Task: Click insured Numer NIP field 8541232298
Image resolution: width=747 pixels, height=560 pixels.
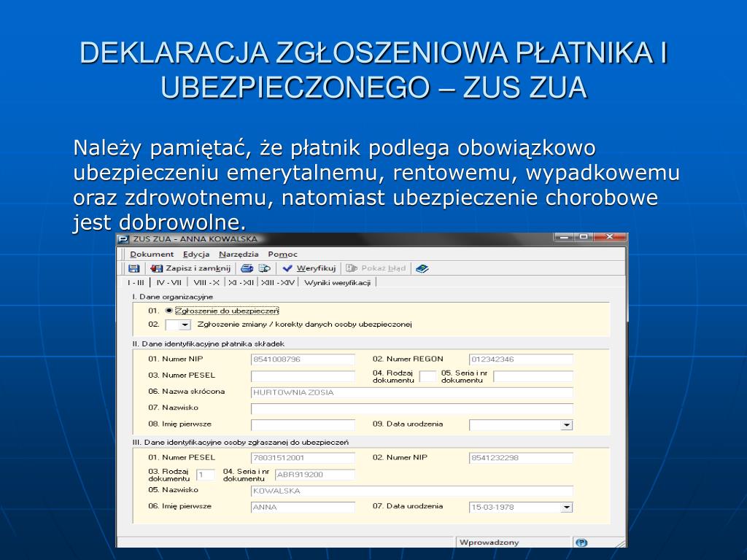Action: coord(521,458)
